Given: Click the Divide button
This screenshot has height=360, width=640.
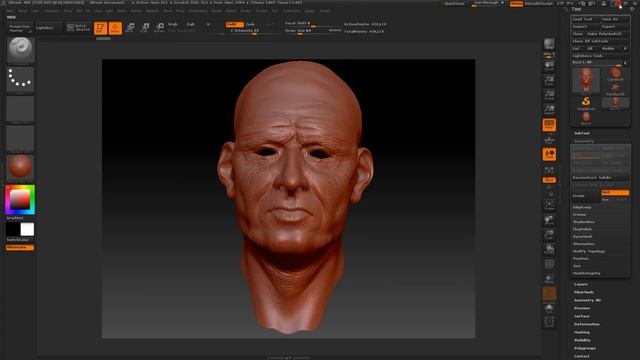Looking at the screenshot, I should [586, 196].
